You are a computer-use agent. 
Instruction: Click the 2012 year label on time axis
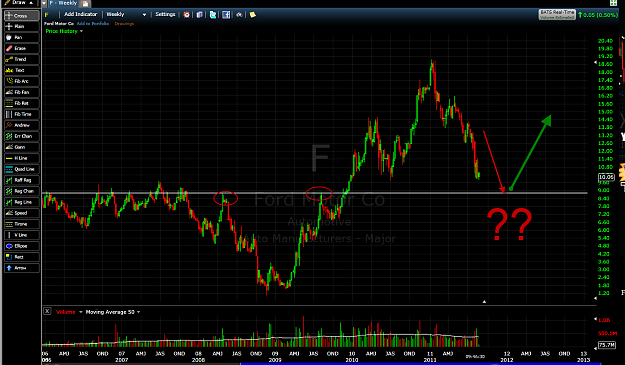click(507, 359)
